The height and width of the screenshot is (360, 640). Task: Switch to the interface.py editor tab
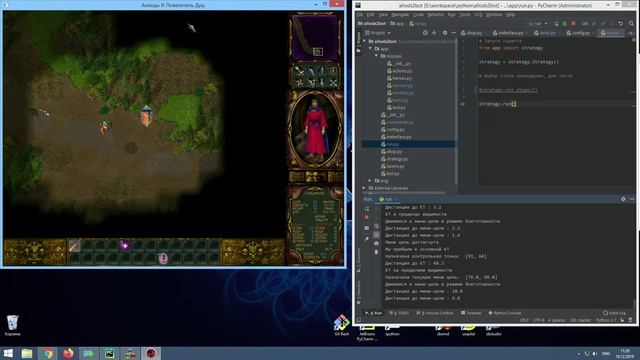coord(509,33)
